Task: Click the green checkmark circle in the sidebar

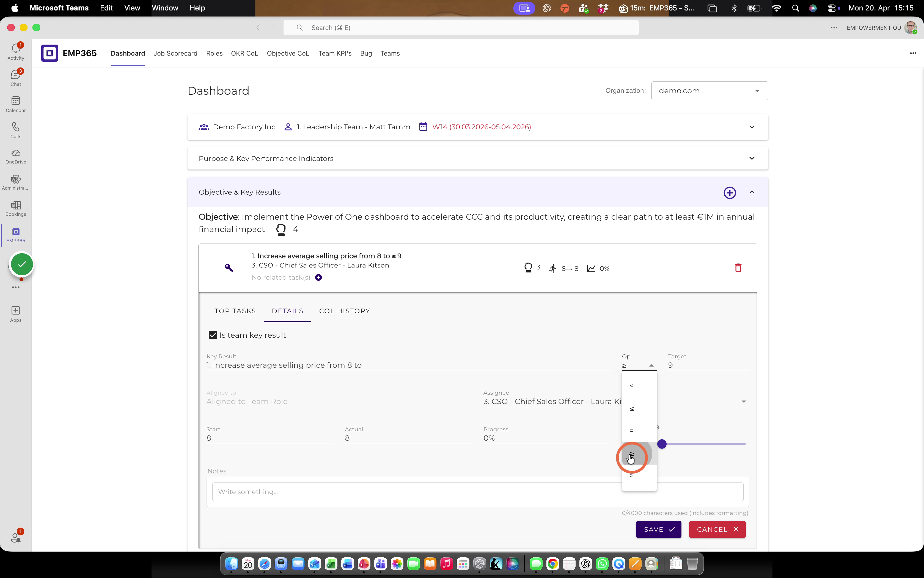Action: point(22,264)
